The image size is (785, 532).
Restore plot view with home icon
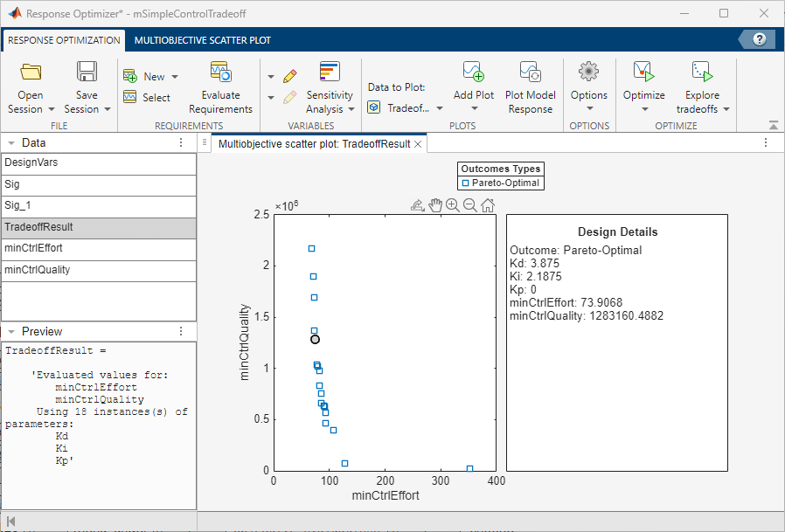click(x=488, y=205)
